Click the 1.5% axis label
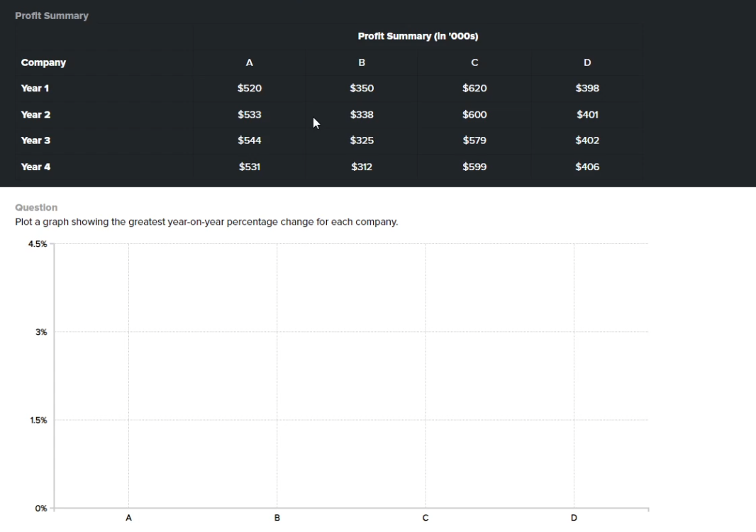 click(x=38, y=419)
